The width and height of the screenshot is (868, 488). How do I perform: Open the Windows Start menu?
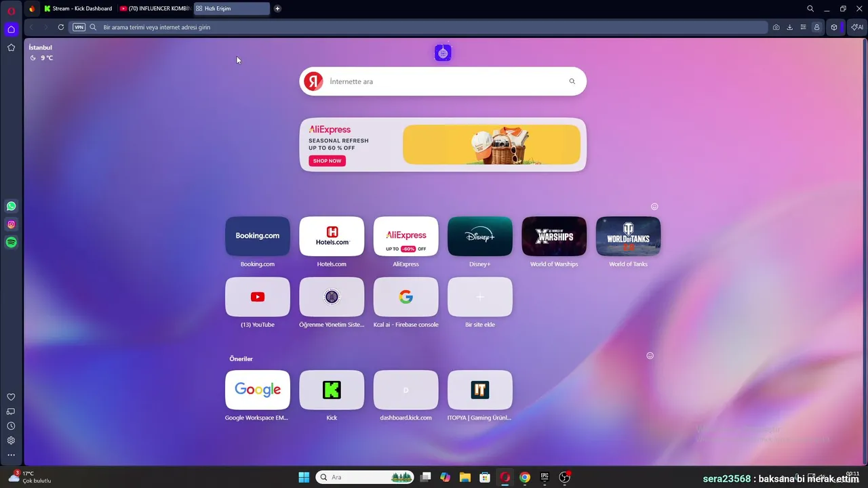point(304,477)
